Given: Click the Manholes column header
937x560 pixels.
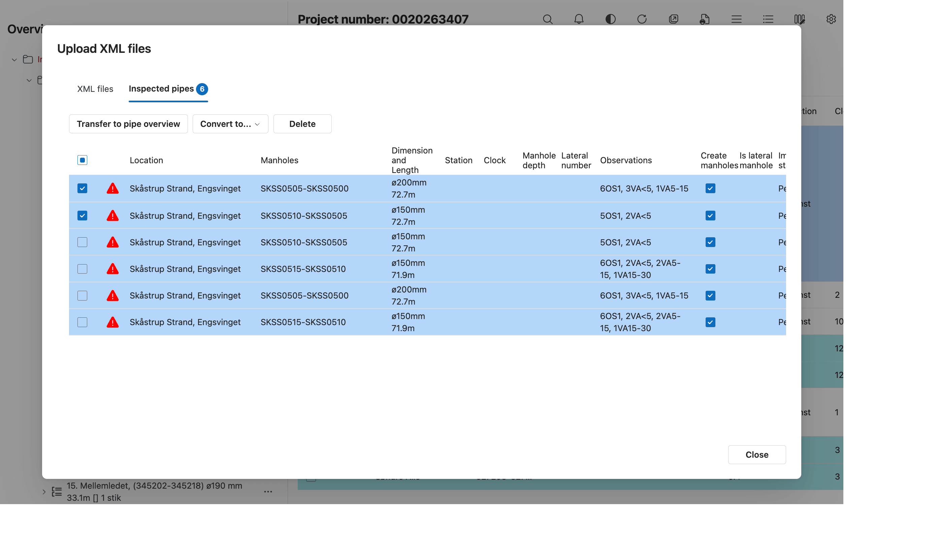Looking at the screenshot, I should point(280,161).
